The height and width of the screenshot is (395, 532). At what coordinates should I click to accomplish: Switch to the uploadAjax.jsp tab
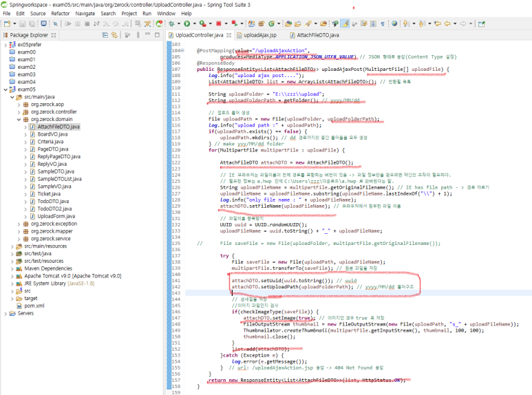click(x=257, y=35)
